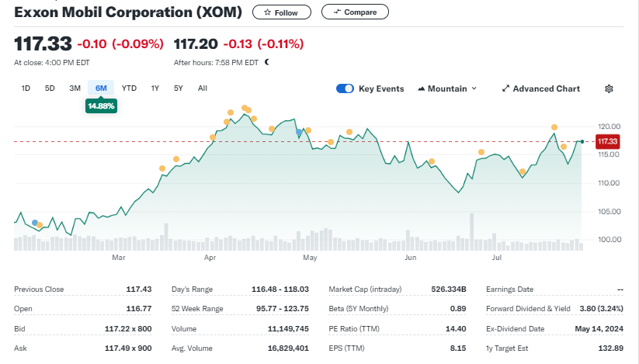The width and height of the screenshot is (639, 364).
Task: Select the 1D time range
Action: [26, 88]
